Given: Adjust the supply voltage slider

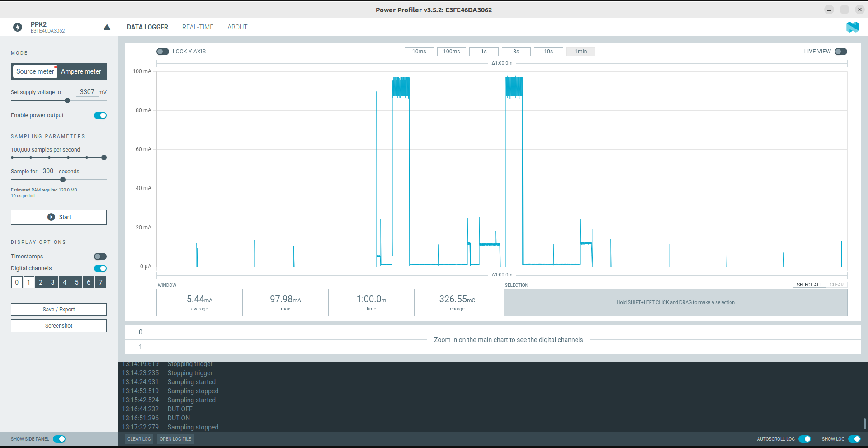Looking at the screenshot, I should tap(67, 100).
